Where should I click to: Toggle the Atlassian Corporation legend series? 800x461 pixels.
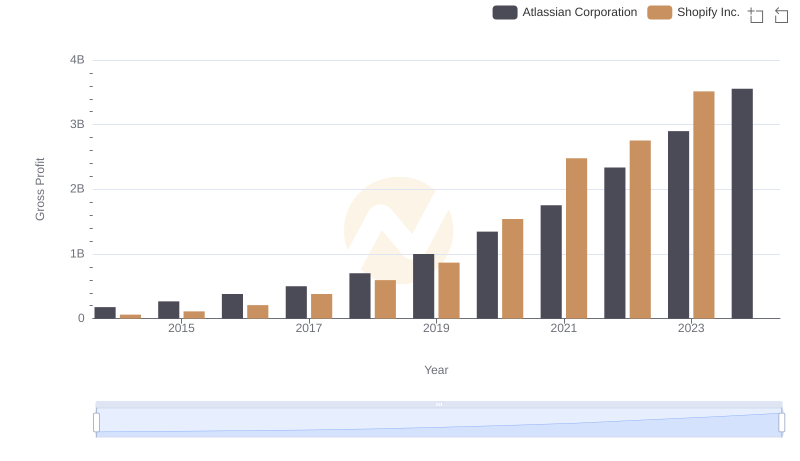tap(565, 12)
